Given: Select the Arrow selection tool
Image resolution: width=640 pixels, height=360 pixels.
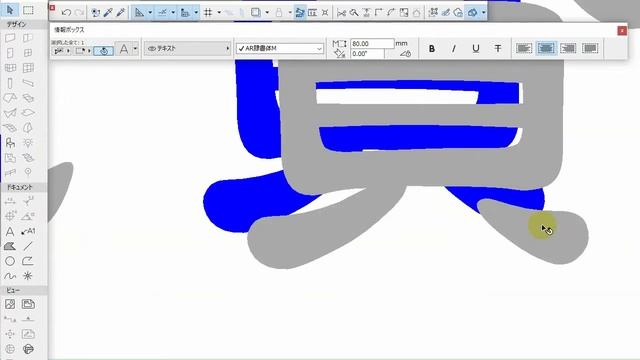Looking at the screenshot, I should coord(10,9).
